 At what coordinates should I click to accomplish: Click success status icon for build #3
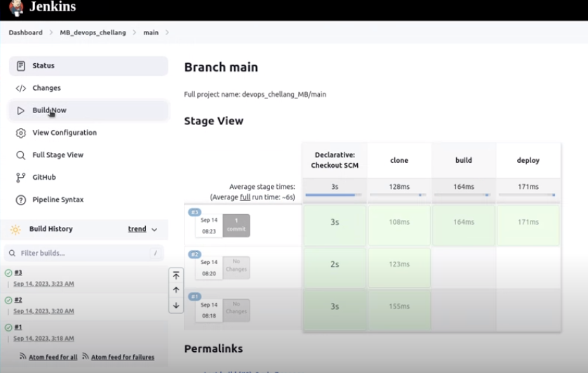(8, 273)
